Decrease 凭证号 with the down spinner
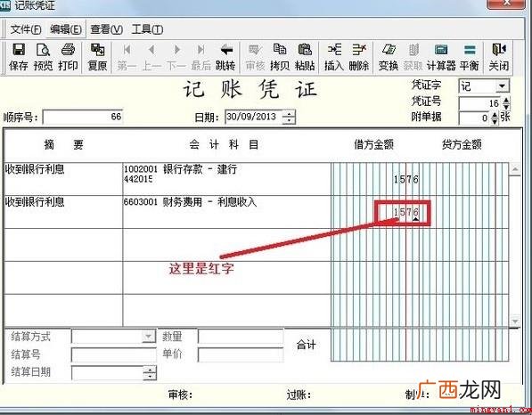The height and width of the screenshot is (415, 532). tap(506, 107)
